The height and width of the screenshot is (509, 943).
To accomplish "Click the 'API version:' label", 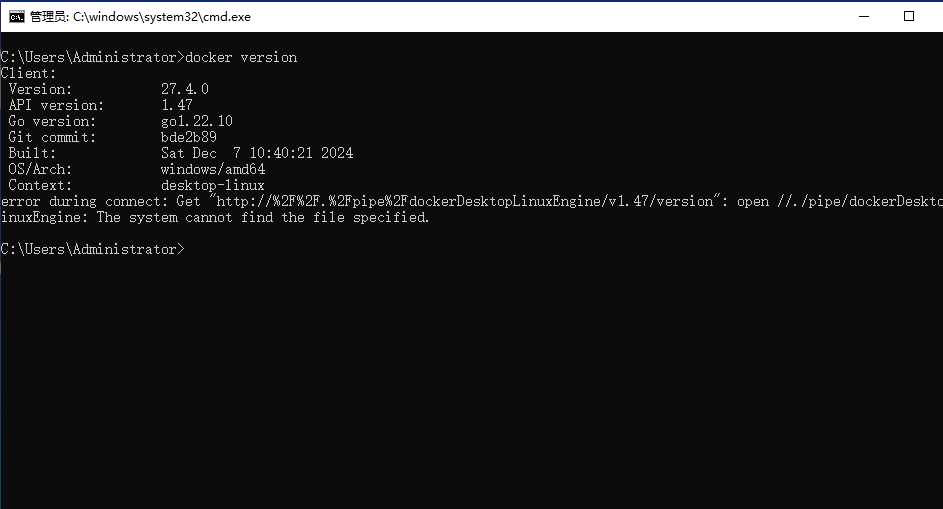I will point(56,105).
